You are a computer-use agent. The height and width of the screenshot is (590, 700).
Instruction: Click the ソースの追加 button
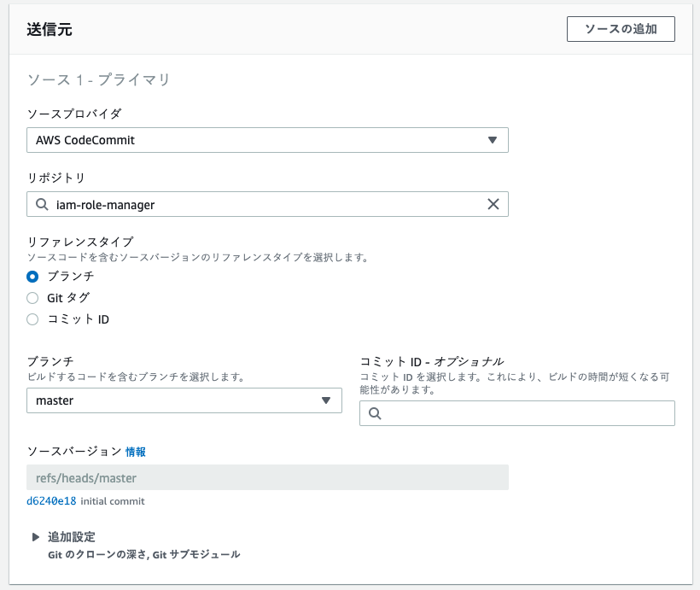621,28
